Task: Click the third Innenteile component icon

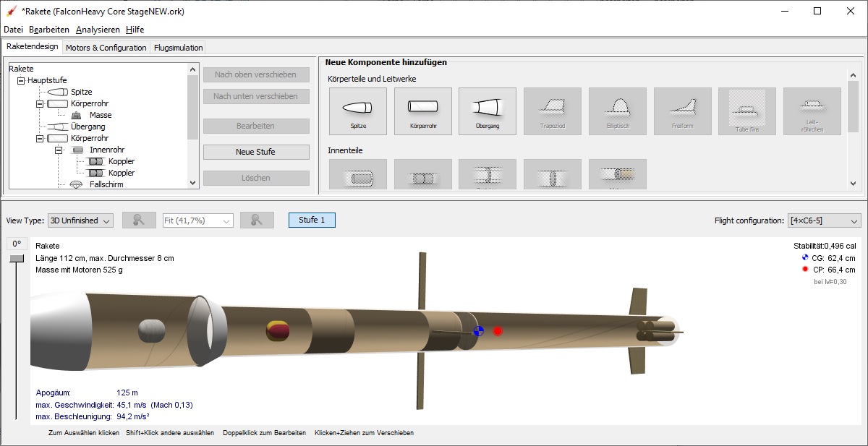Action: [x=488, y=175]
